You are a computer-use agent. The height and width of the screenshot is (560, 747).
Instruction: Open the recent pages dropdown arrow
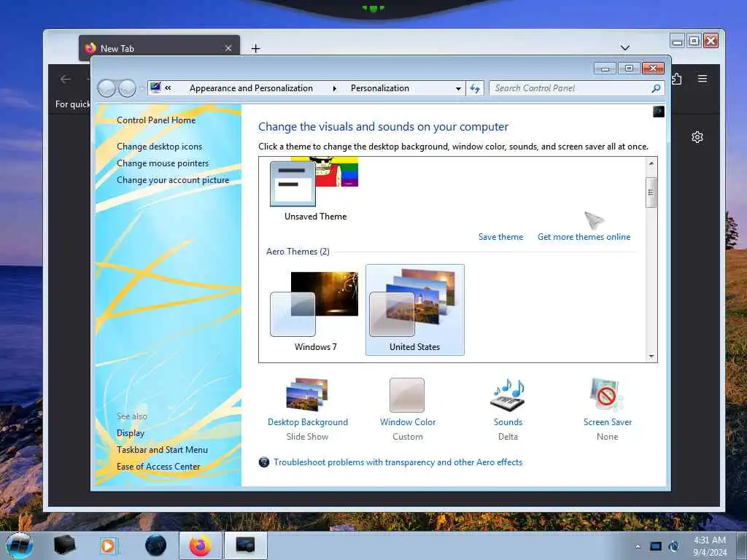point(142,88)
